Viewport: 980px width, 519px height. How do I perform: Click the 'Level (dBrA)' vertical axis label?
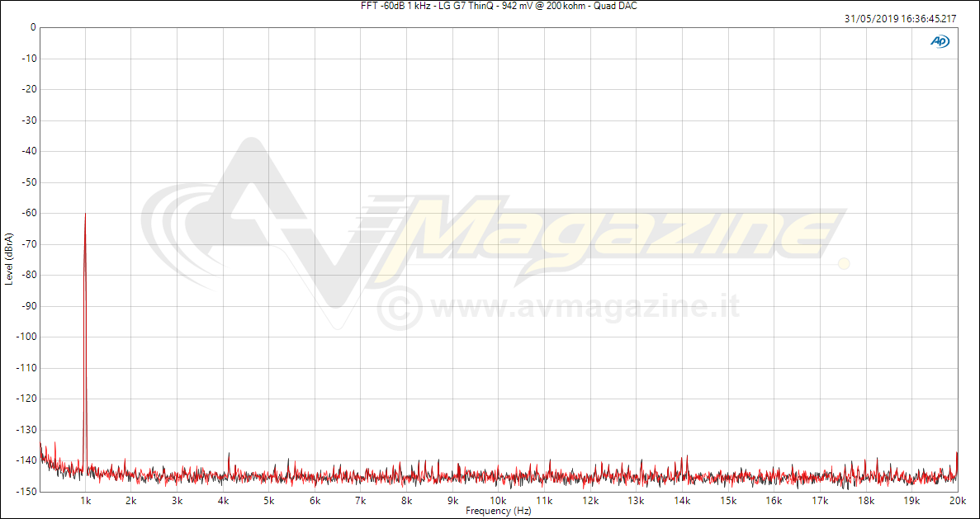coord(9,259)
